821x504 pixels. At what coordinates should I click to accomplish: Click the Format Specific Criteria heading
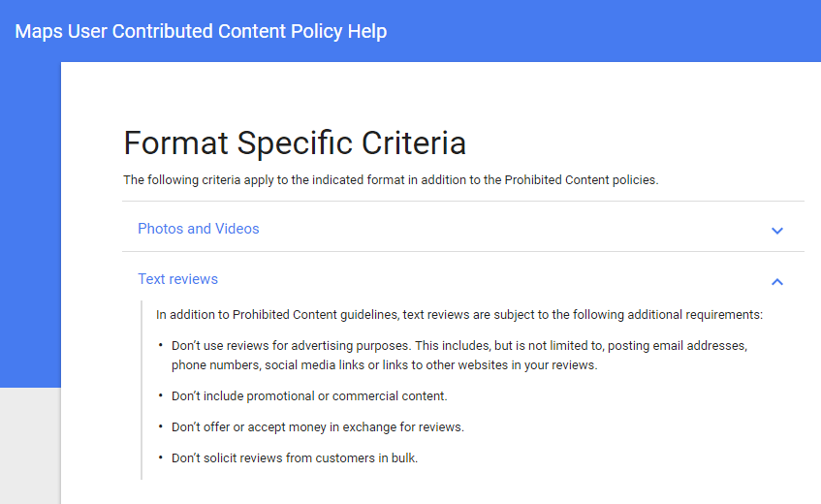click(x=295, y=142)
